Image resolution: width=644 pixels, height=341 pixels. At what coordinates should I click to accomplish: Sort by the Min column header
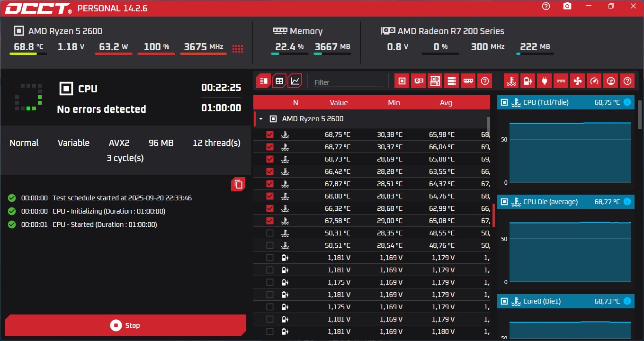coord(394,103)
